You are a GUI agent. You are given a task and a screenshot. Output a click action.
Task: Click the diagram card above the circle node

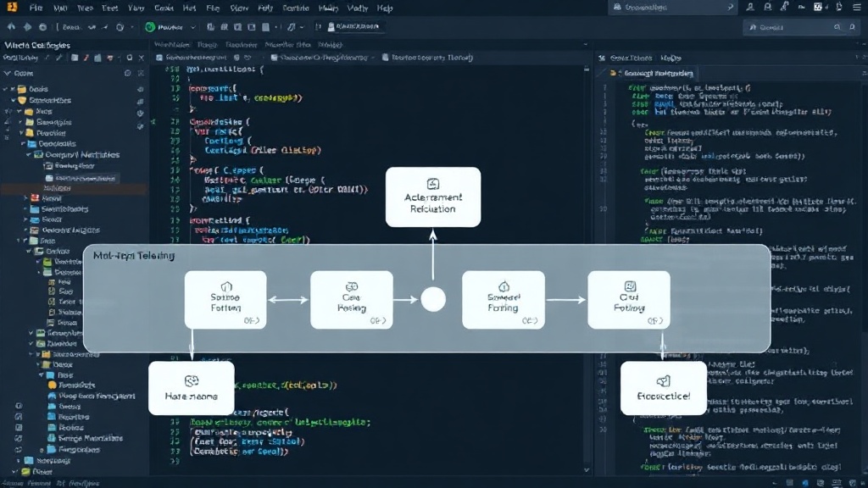click(433, 197)
